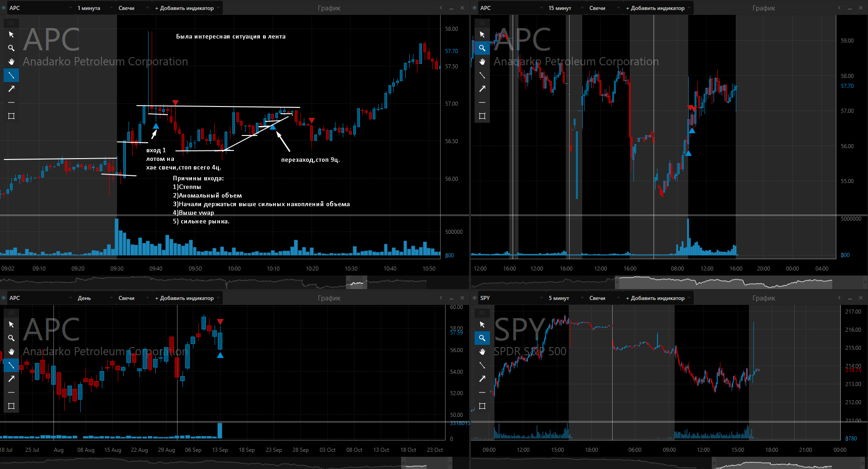Select horizontal line tool in APC 15-minute chart

pyautogui.click(x=482, y=102)
